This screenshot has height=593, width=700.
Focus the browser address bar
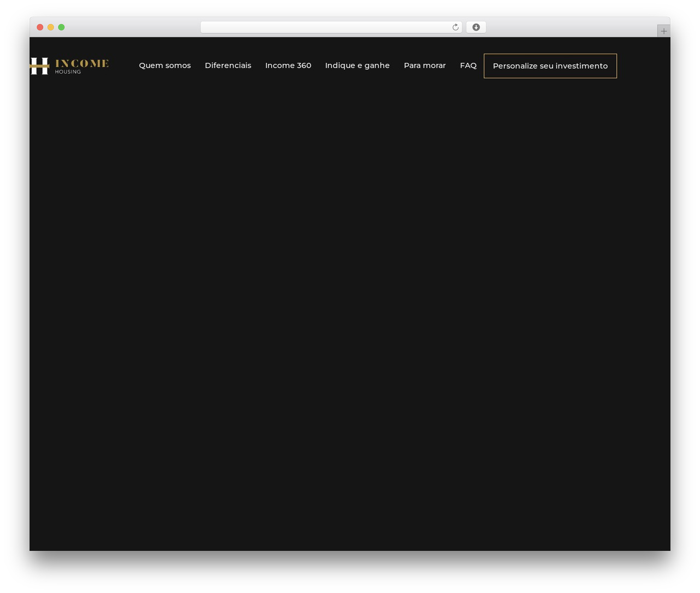point(331,27)
